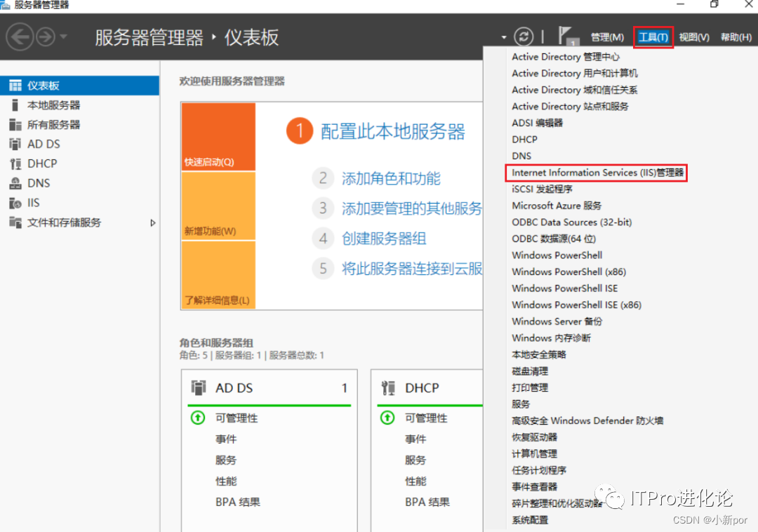Select DNS icon in sidebar
The image size is (758, 532).
pos(15,183)
